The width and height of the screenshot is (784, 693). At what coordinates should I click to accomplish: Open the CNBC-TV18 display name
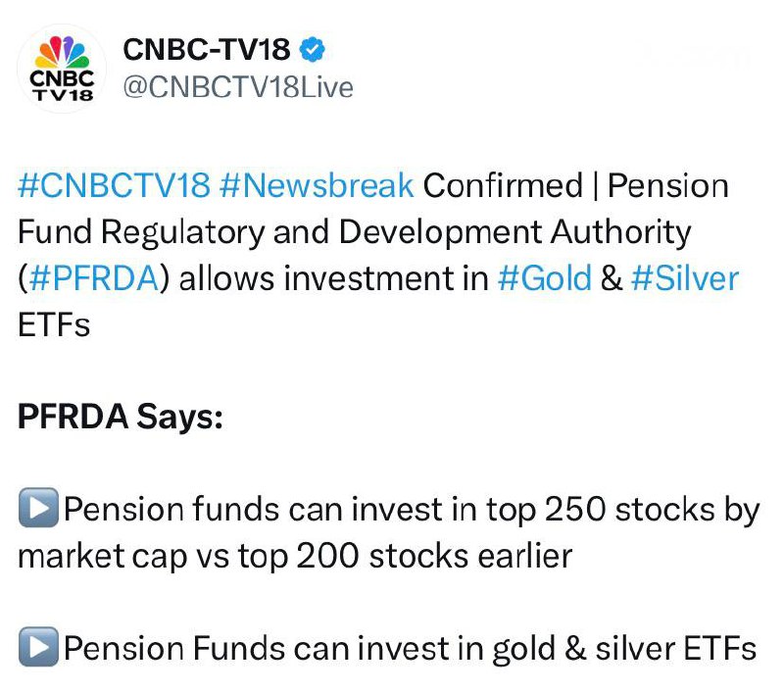[x=208, y=47]
